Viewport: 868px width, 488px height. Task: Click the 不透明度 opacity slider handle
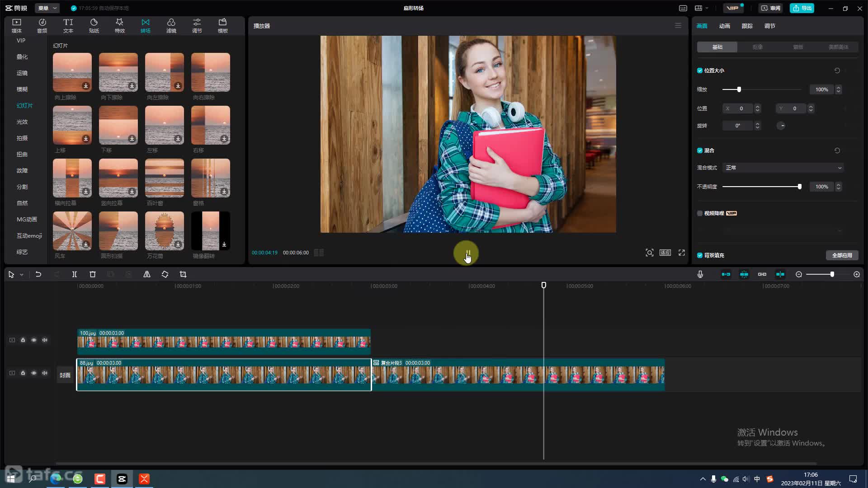(x=800, y=187)
